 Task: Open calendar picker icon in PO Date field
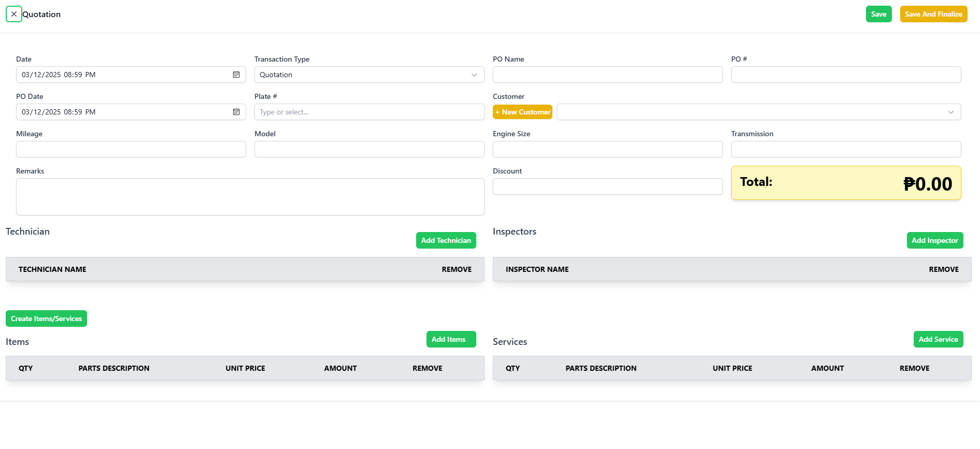pos(236,112)
